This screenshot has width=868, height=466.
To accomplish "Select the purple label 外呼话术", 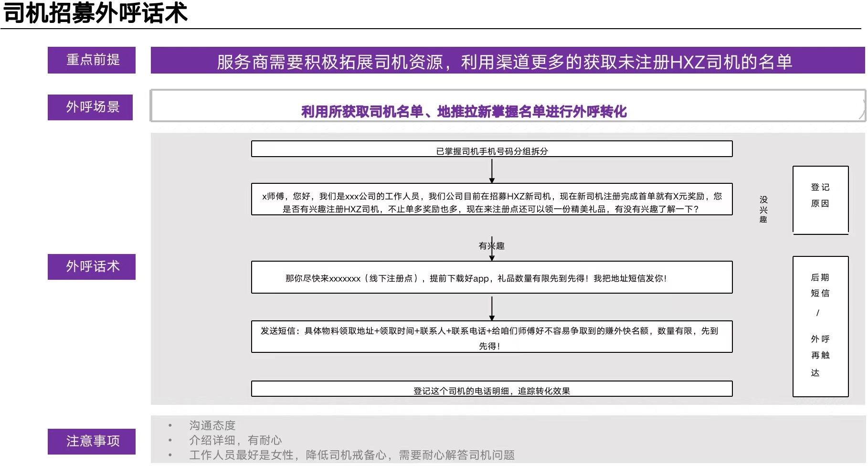I will point(92,267).
